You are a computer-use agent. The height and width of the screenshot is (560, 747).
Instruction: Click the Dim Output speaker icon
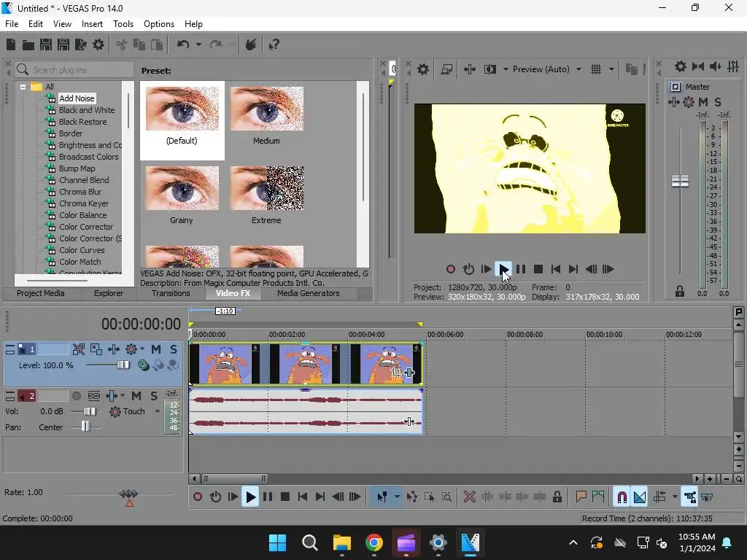[716, 66]
